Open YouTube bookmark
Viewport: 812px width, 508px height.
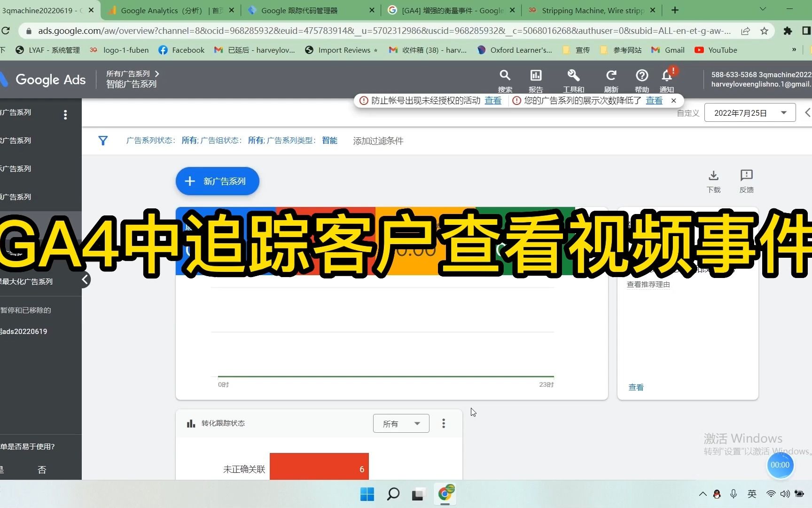(716, 50)
